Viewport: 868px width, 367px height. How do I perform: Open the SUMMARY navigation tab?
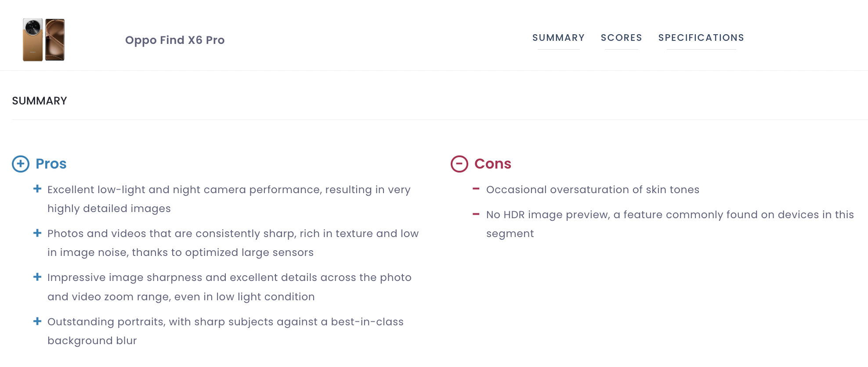[x=558, y=38]
